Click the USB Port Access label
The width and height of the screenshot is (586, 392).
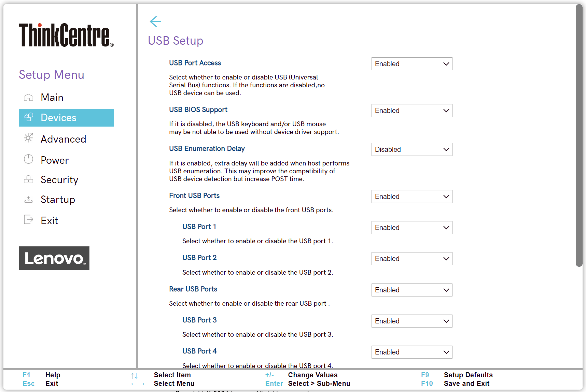pyautogui.click(x=195, y=63)
